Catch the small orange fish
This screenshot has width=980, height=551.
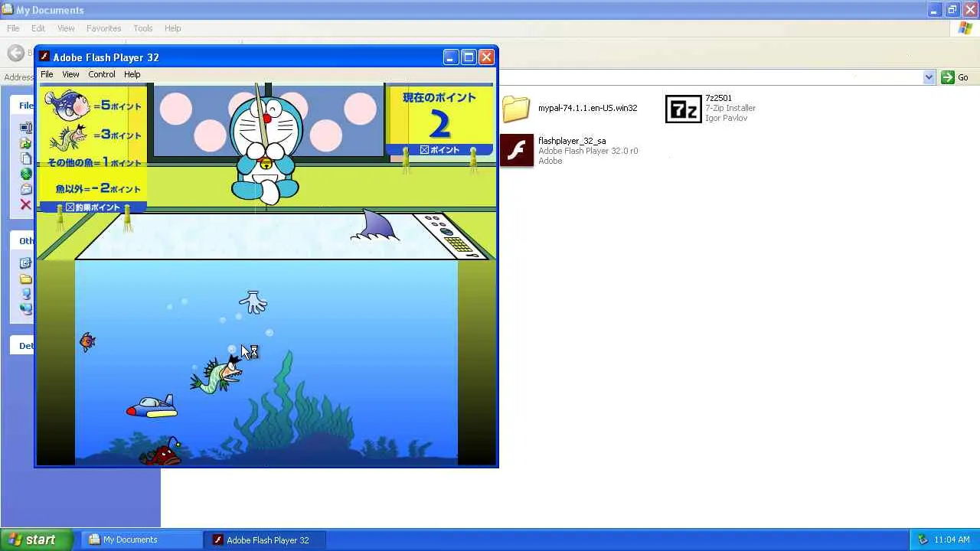(x=87, y=341)
